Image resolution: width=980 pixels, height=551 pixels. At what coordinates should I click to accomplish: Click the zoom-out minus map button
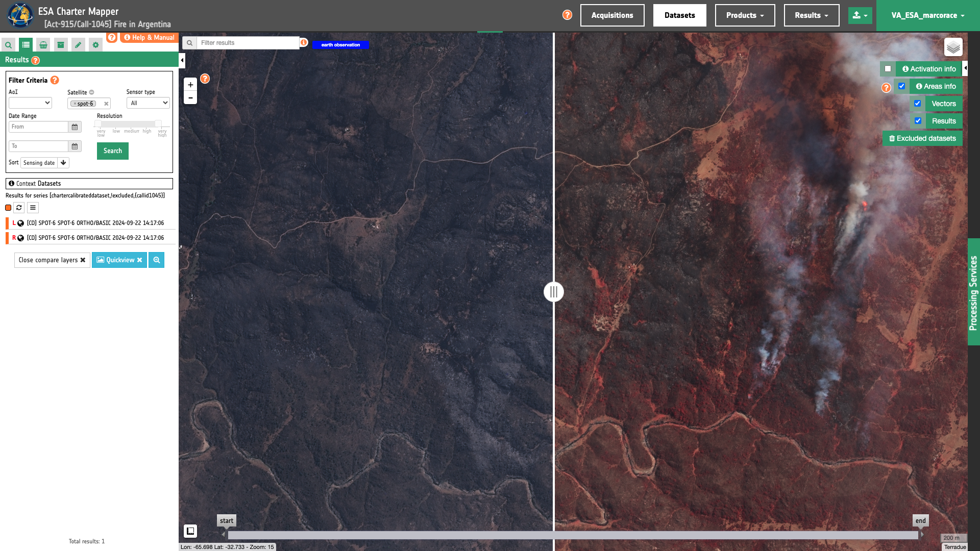pos(190,98)
